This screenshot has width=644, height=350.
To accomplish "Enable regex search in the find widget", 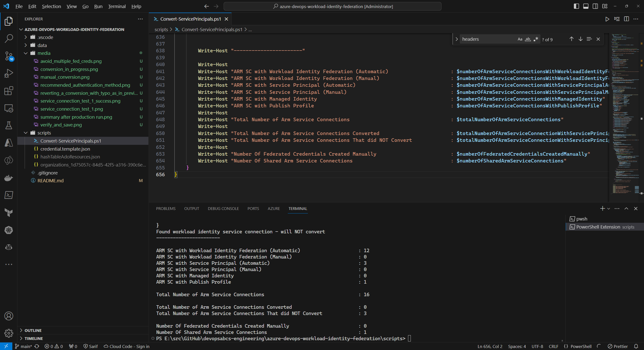I will 536,39.
